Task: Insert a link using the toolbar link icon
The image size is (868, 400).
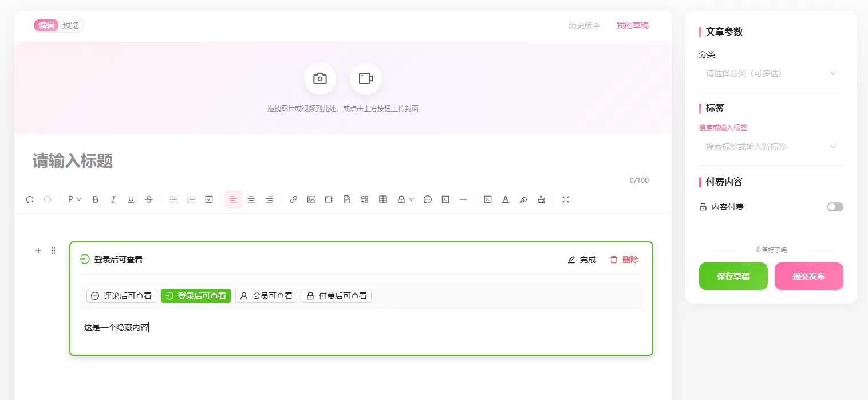Action: [x=294, y=199]
